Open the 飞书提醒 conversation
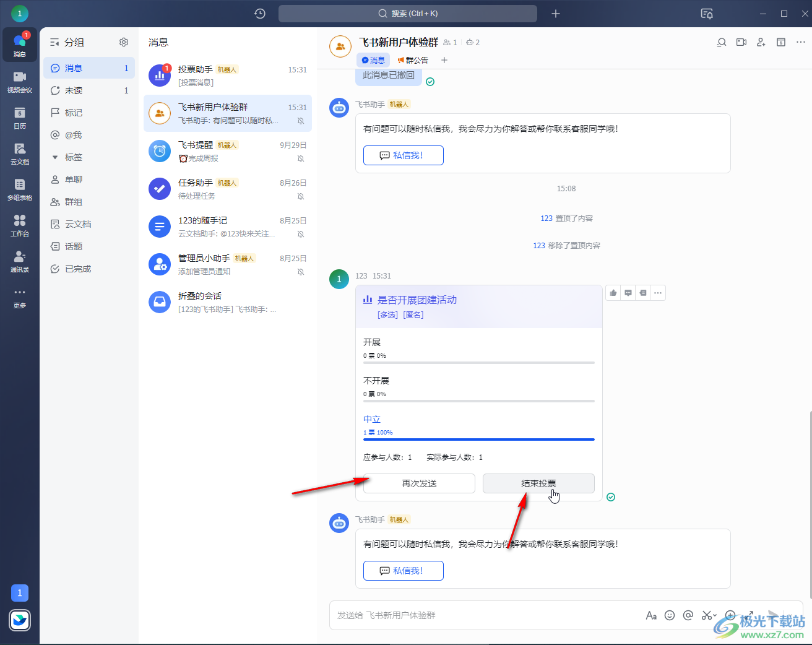 click(x=228, y=151)
